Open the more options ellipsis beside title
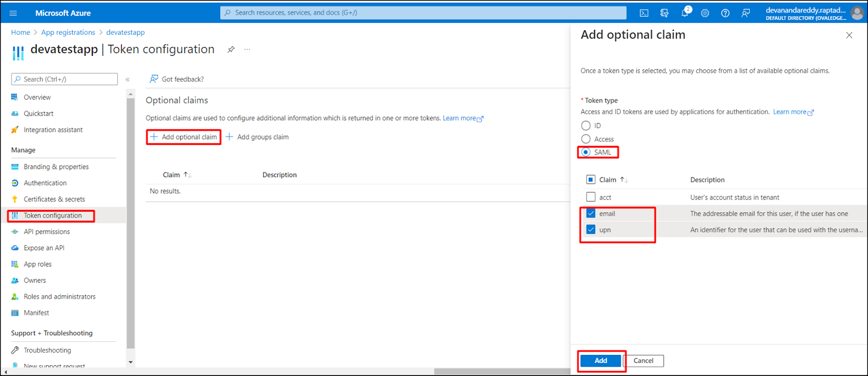This screenshot has height=376, width=868. [x=247, y=49]
